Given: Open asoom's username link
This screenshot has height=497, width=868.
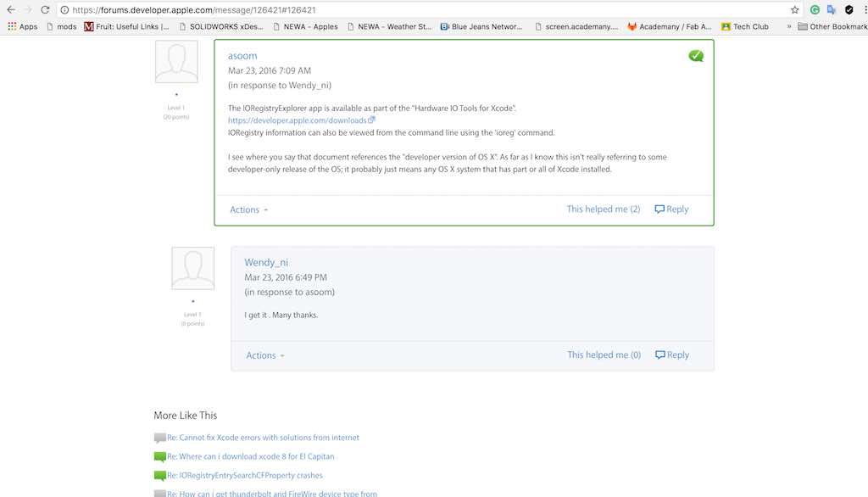Looking at the screenshot, I should 242,56.
